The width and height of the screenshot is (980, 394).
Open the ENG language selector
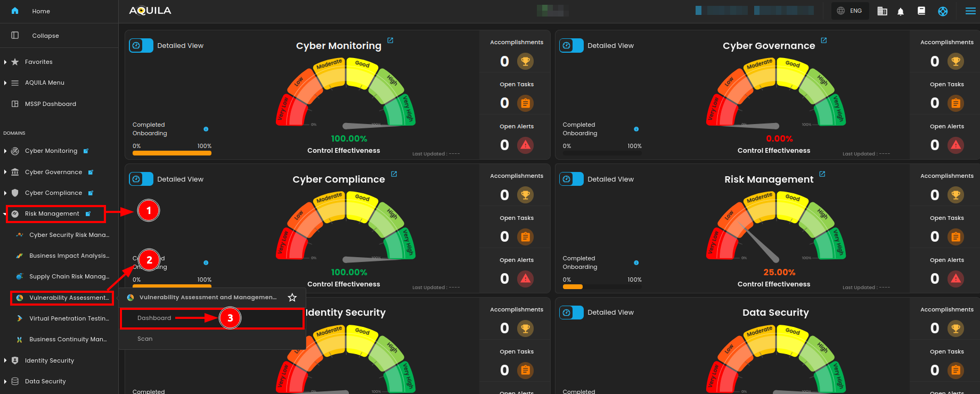(x=850, y=11)
